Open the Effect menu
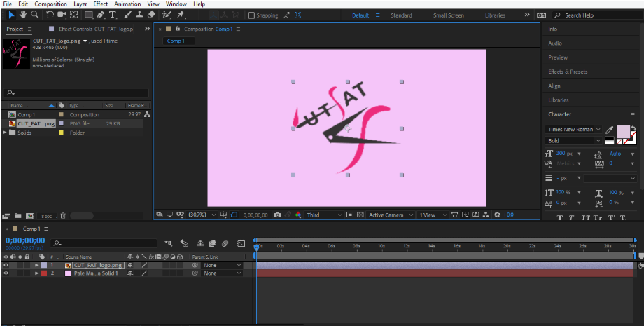Image resolution: width=644 pixels, height=326 pixels. [x=101, y=4]
